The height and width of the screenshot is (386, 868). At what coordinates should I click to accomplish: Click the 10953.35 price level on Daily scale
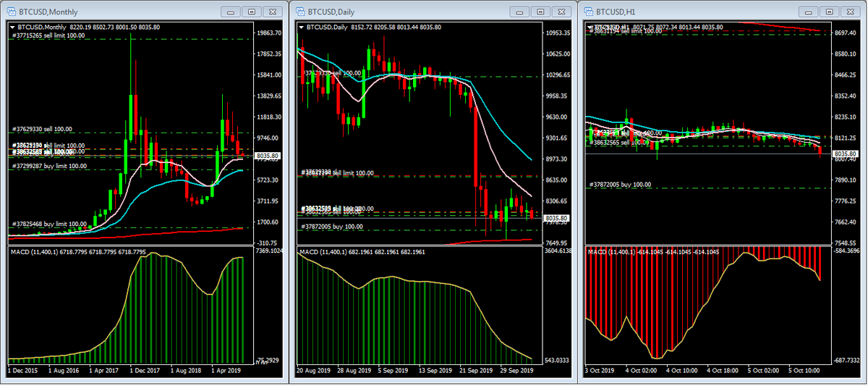559,33
